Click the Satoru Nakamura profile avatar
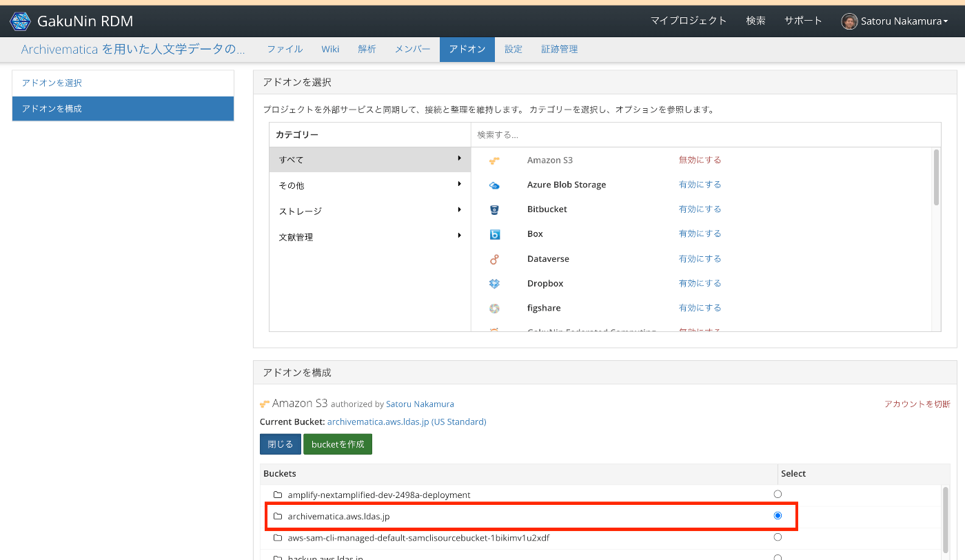 tap(849, 21)
